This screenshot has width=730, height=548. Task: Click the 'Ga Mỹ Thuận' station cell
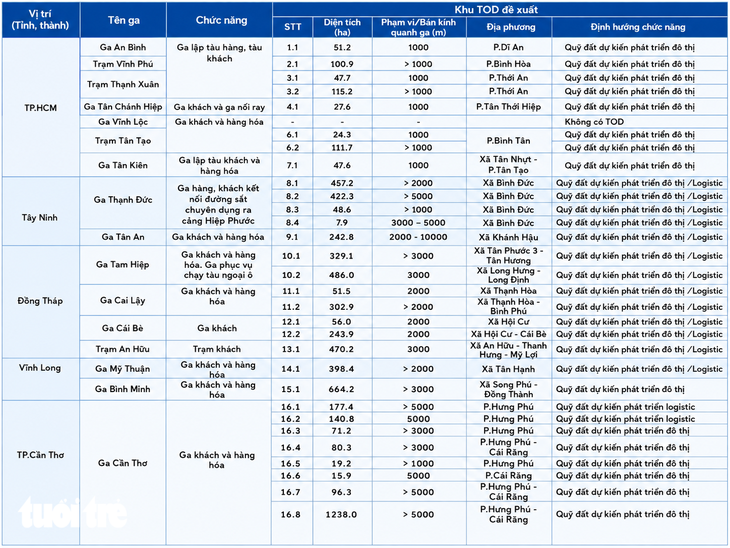point(123,369)
